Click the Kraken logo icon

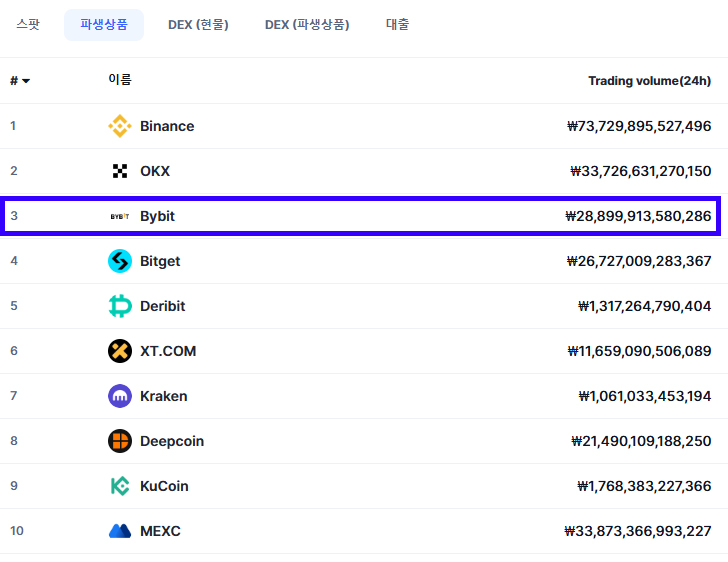point(120,396)
